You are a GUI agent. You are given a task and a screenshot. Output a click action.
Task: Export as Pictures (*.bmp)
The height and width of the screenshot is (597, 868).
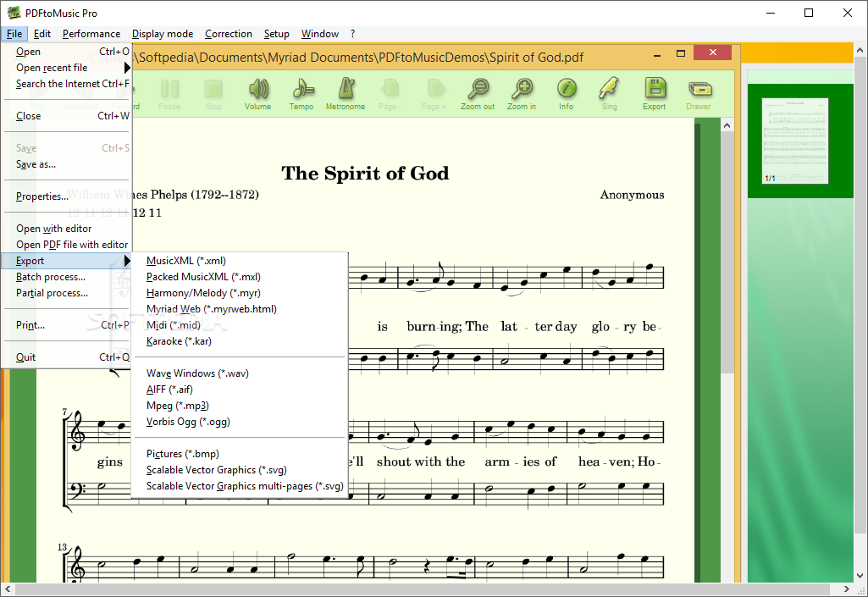point(240,453)
